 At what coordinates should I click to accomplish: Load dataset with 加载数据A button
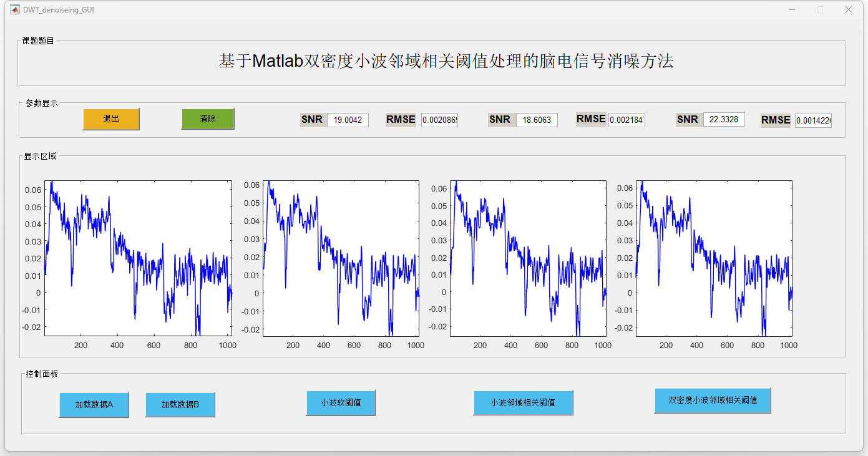point(94,405)
